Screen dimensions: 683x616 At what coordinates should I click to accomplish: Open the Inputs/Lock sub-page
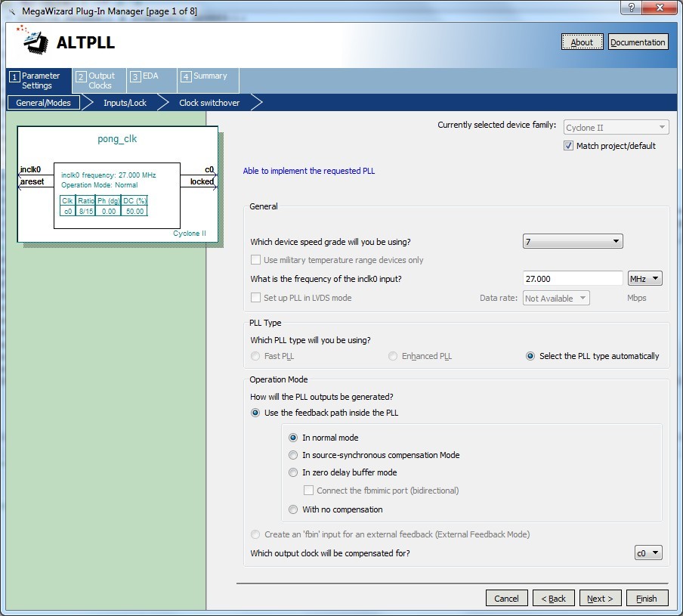(x=125, y=103)
